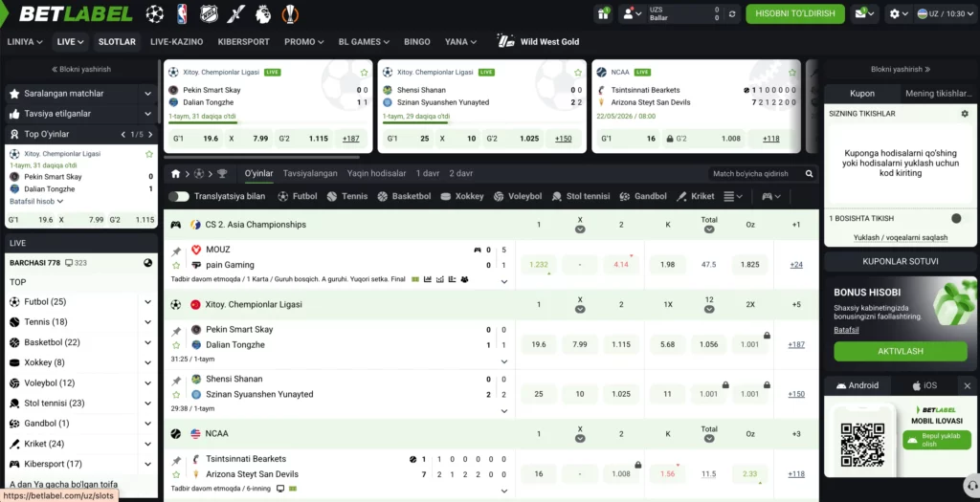Favorite the Pekin Smart Skay top card

[364, 73]
